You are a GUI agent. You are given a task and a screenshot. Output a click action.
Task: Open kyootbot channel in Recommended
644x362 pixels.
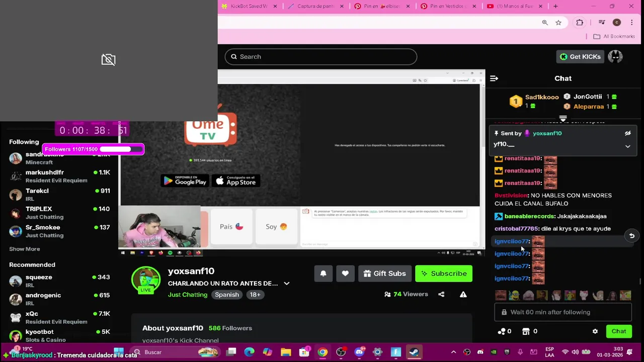tap(59, 335)
